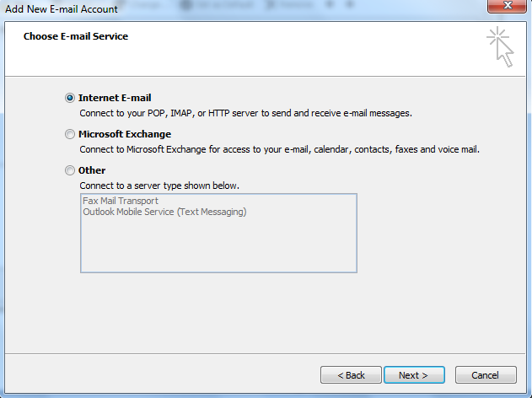Cancel the Add New E-mail Account wizard
Viewport: 532px width, 398px height.
pos(486,375)
